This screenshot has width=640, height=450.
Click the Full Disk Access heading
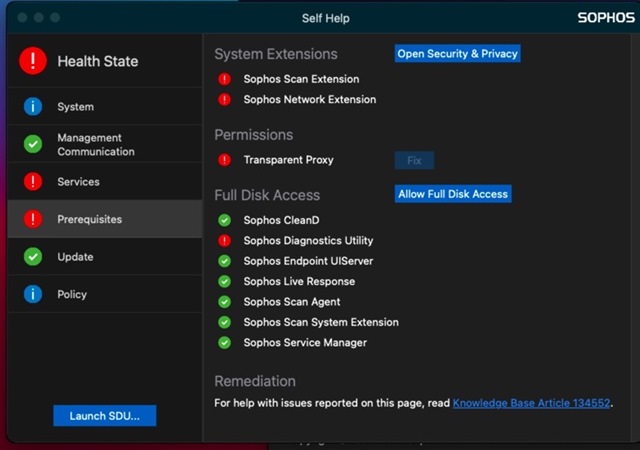(267, 195)
